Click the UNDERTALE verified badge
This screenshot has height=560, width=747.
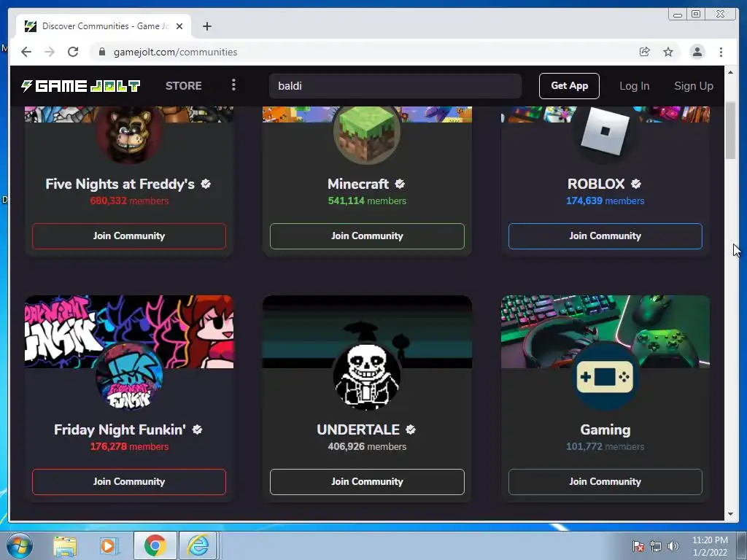[x=411, y=429]
